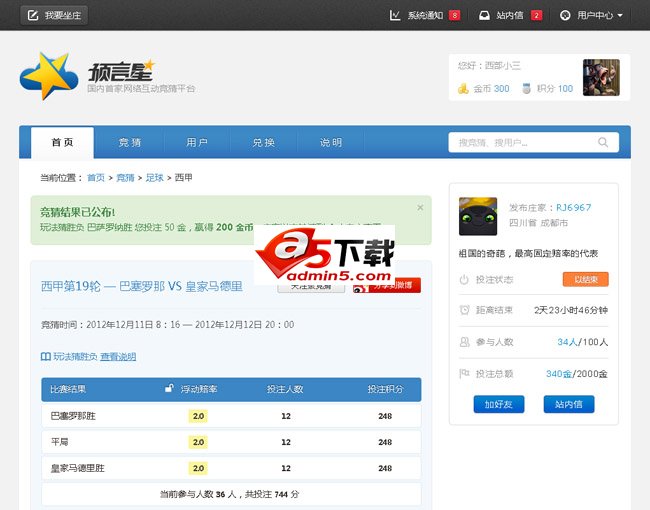The width and height of the screenshot is (650, 510).
Task: Click the 分享到微博 button
Action: point(387,286)
